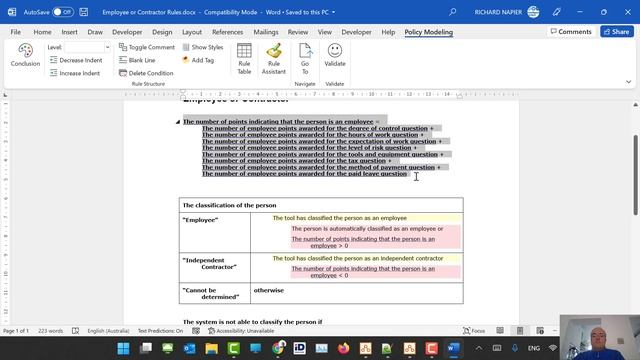Click the Share button
This screenshot has height=360, width=640.
(x=617, y=31)
